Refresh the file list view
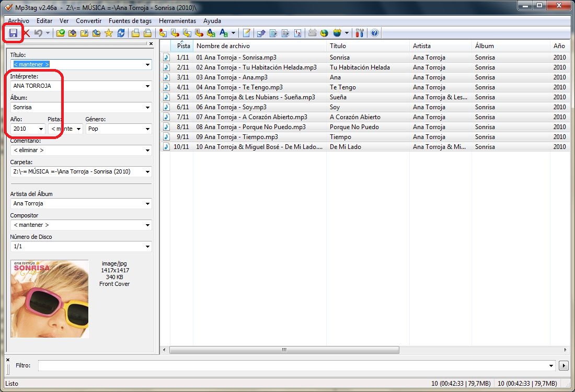This screenshot has height=392, width=575. tap(121, 33)
